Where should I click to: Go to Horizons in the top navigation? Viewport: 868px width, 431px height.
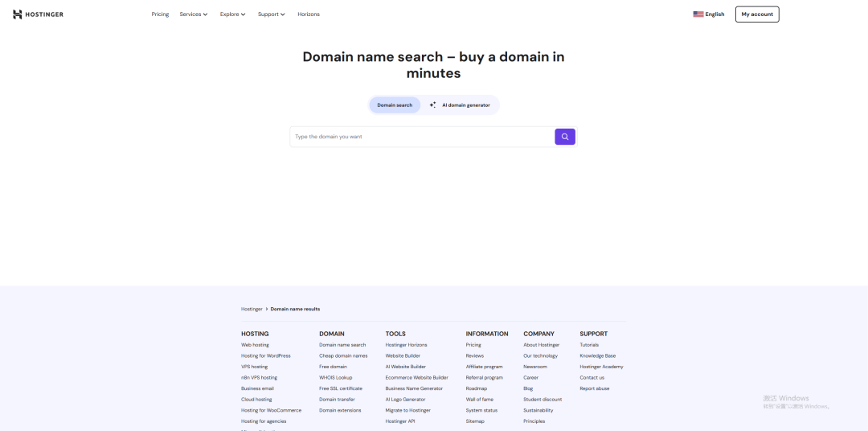click(x=309, y=14)
